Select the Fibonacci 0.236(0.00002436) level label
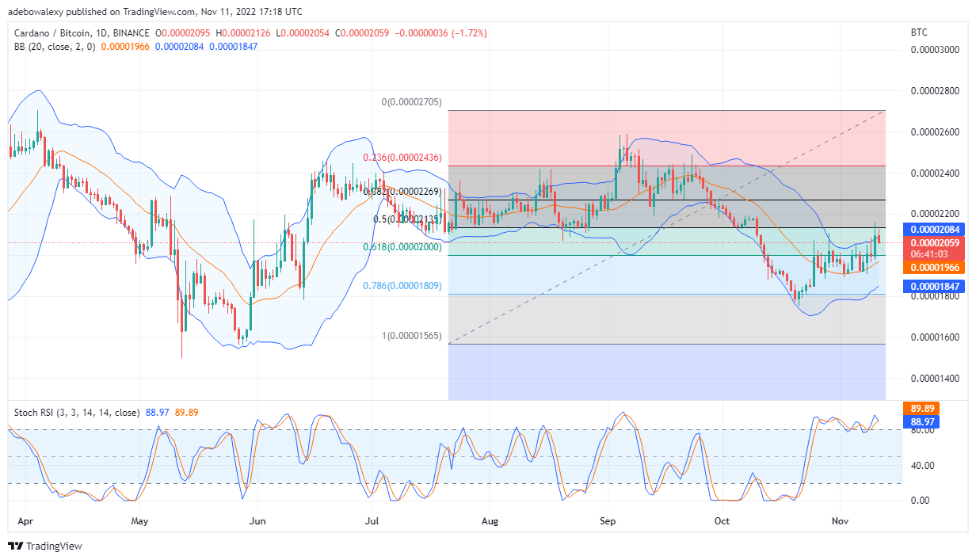976x560 pixels. tap(402, 158)
